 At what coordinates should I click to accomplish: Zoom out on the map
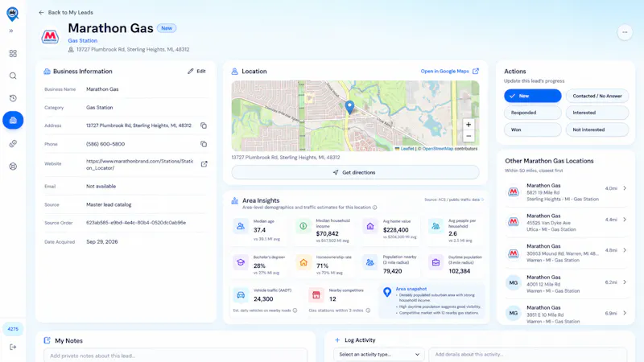tap(469, 136)
